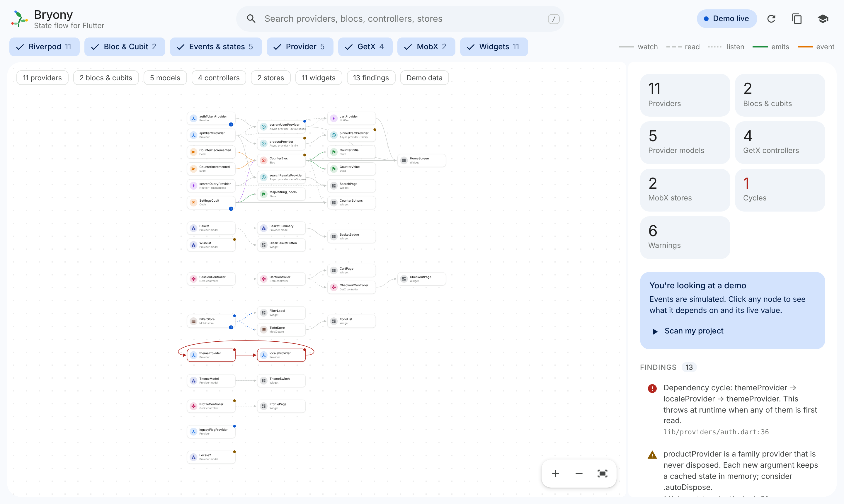Screen dimensions: 844x504
Task: Toggle the Events & states filter chip
Action: pyautogui.click(x=216, y=47)
